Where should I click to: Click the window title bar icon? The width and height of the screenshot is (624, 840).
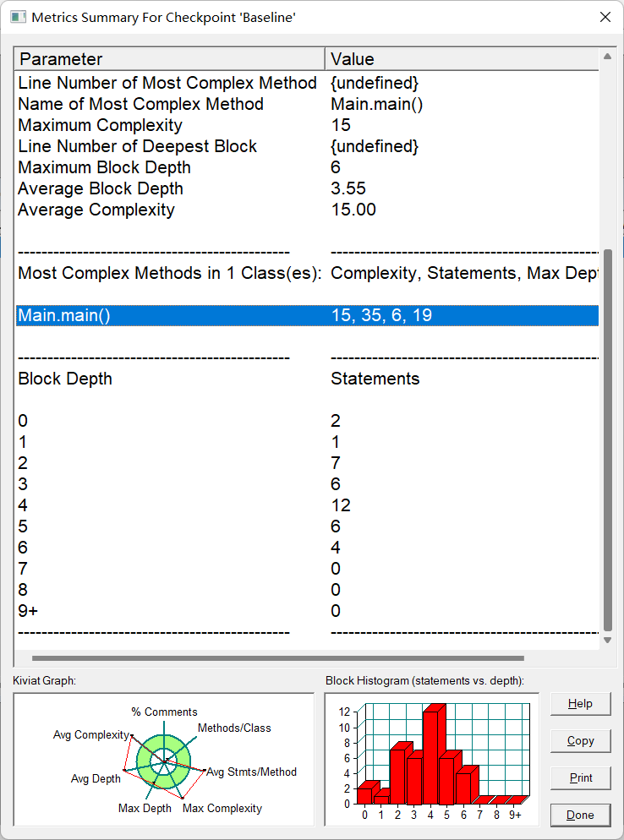pos(18,17)
